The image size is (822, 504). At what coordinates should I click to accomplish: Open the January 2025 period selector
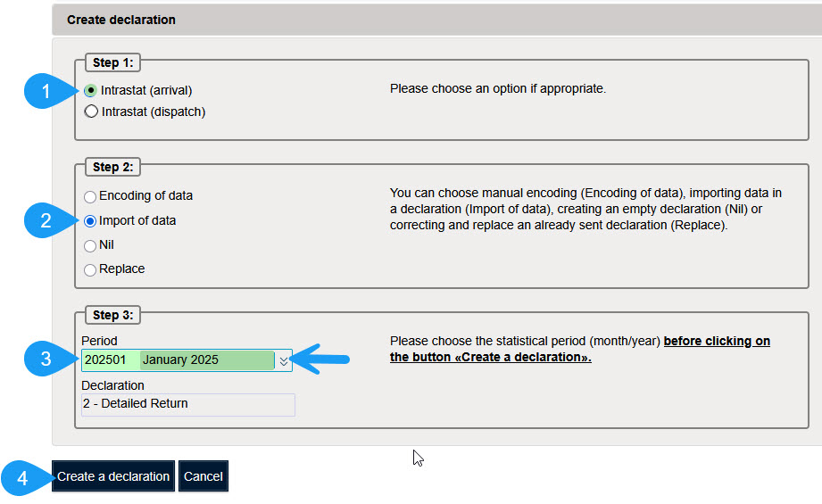pyautogui.click(x=207, y=360)
